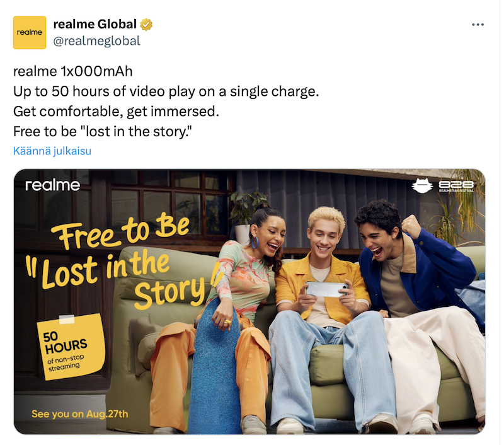Select the Up to 50 hours text line

point(166,91)
